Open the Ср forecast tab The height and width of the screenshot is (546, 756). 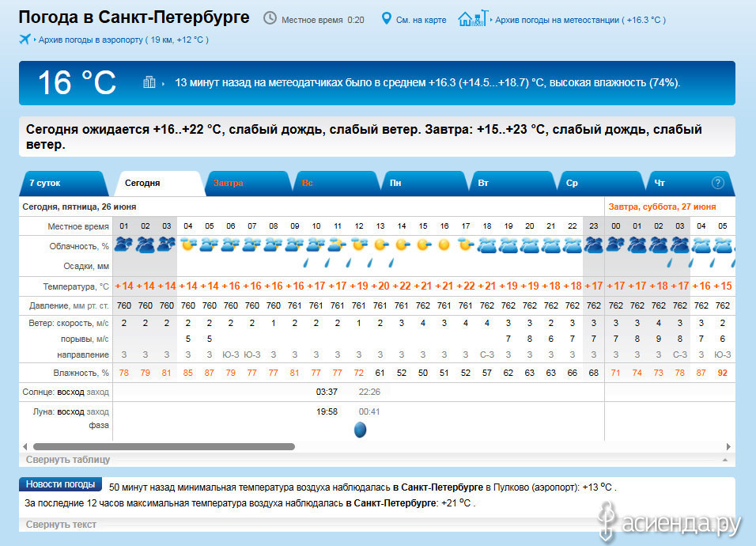[x=601, y=184]
